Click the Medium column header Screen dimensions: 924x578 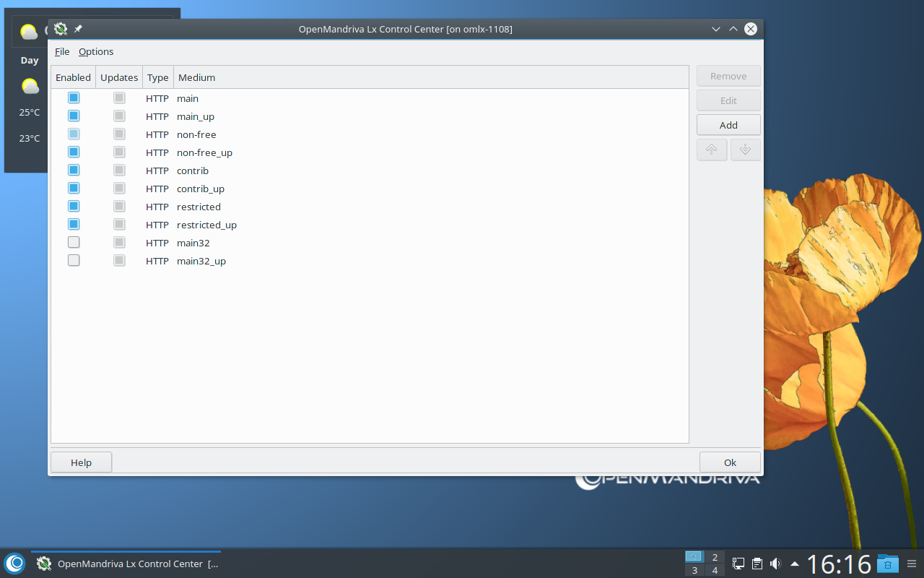[x=431, y=77]
